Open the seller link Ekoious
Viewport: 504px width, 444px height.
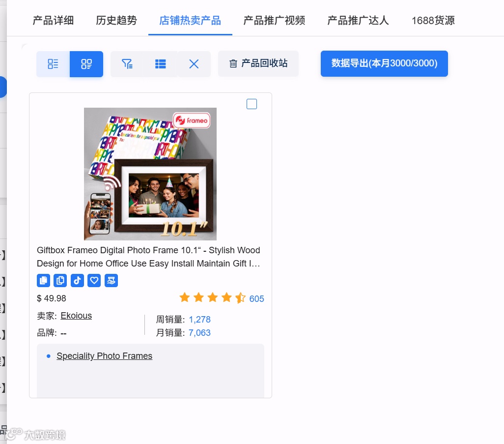76,316
